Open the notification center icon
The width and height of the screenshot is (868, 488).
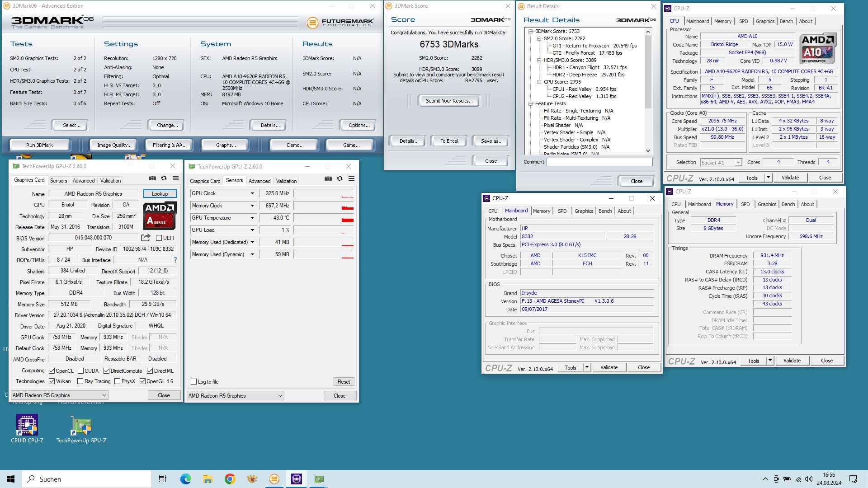[853, 479]
